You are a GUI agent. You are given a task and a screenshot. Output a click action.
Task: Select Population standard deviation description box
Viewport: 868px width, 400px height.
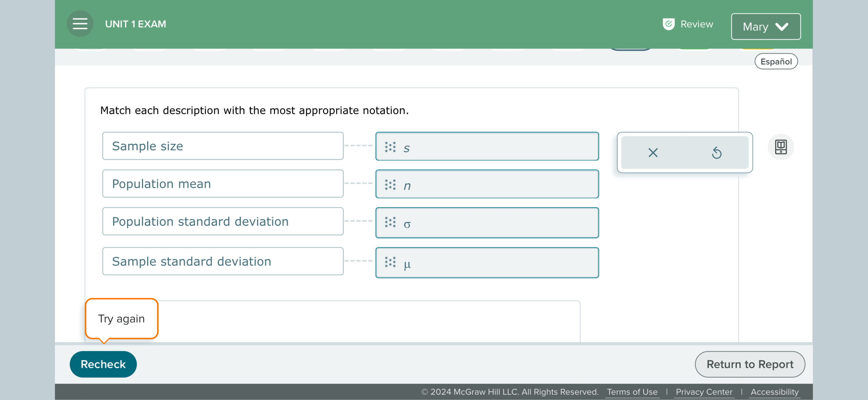click(x=223, y=221)
